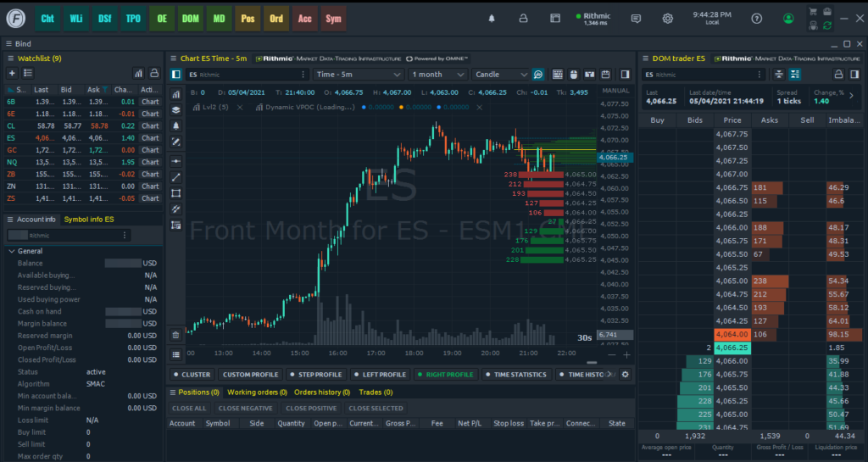
Task: Click the trash icon to delete drawings
Action: coord(176,336)
